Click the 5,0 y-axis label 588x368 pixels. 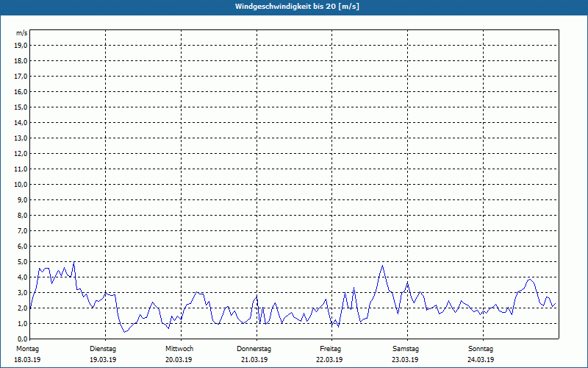(22, 262)
